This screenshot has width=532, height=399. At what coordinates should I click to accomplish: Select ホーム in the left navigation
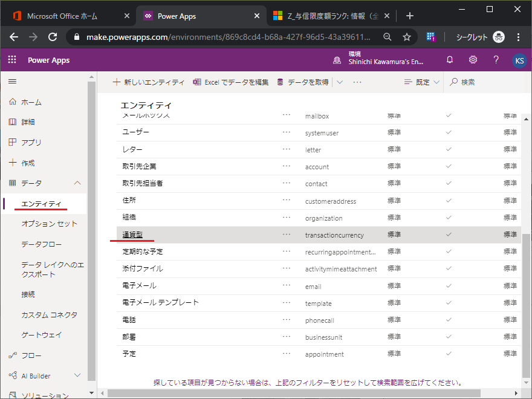tap(31, 102)
